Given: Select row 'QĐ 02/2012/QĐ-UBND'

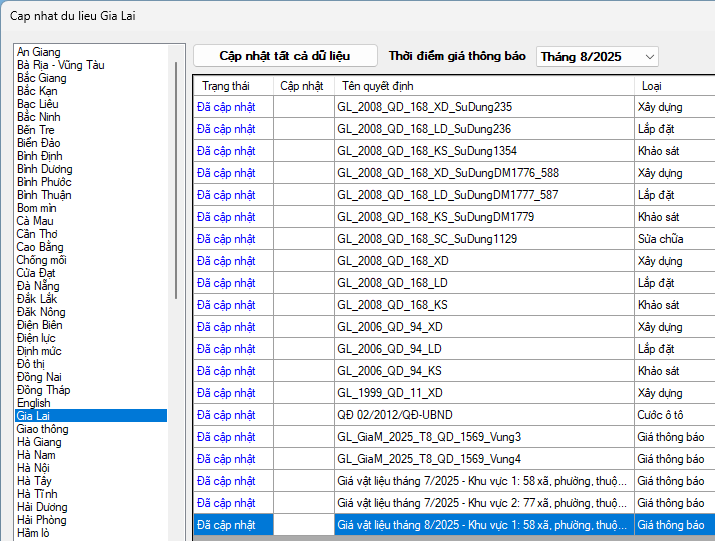Looking at the screenshot, I should (x=454, y=415).
